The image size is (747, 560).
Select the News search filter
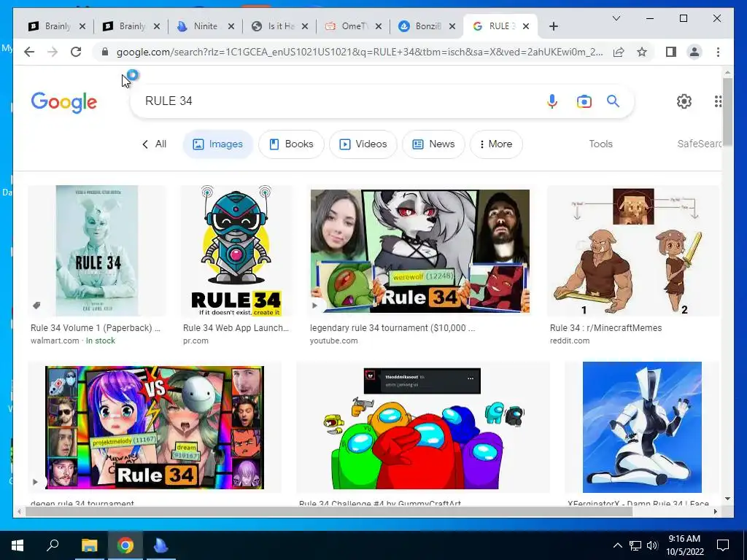click(433, 144)
